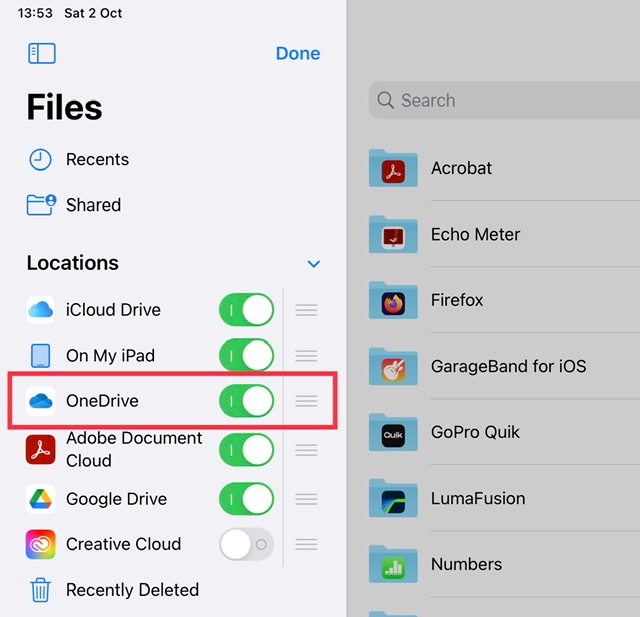
Task: Click the Sat 2 Oct date
Action: pyautogui.click(x=93, y=13)
